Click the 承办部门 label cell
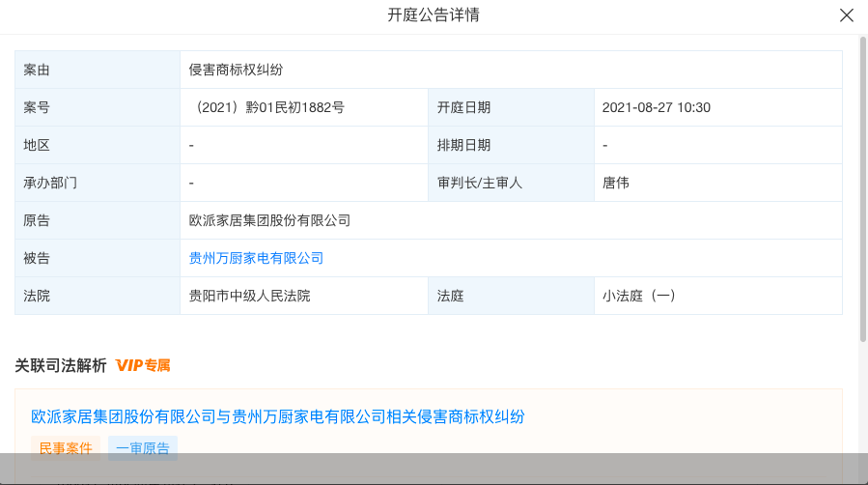Viewport: 868px width, 485px height. [x=98, y=183]
